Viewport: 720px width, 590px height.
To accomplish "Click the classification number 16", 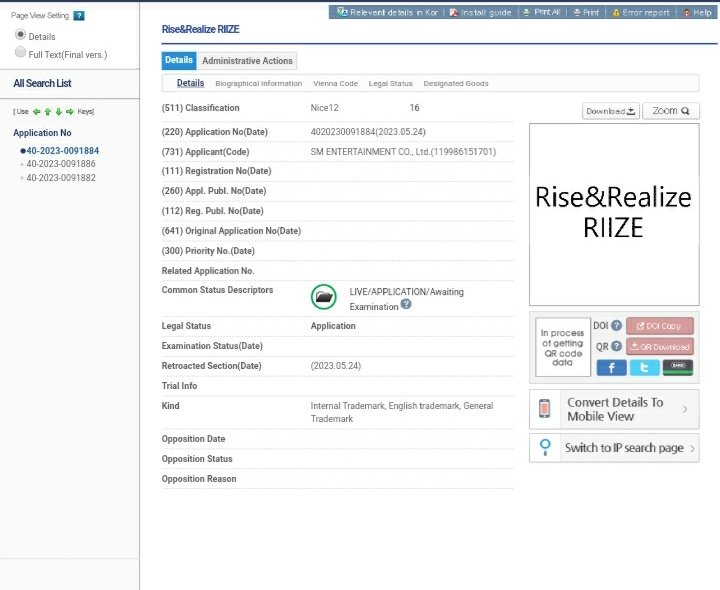I will coord(414,108).
